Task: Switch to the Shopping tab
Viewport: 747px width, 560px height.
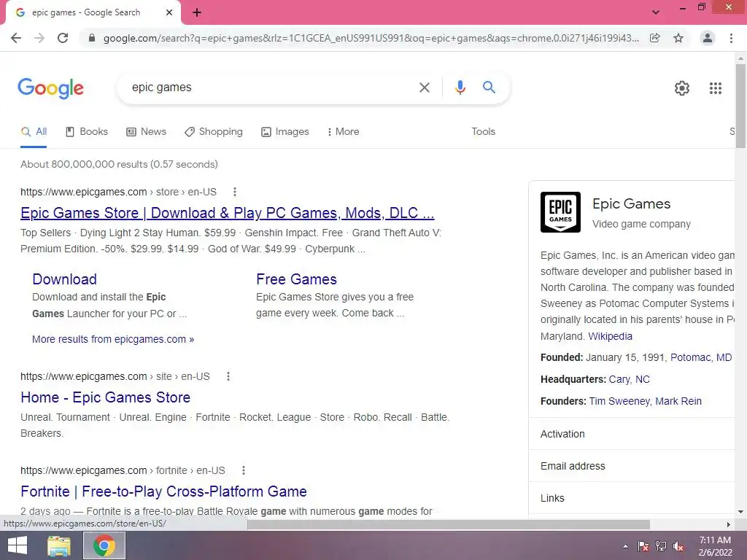Action: click(214, 132)
